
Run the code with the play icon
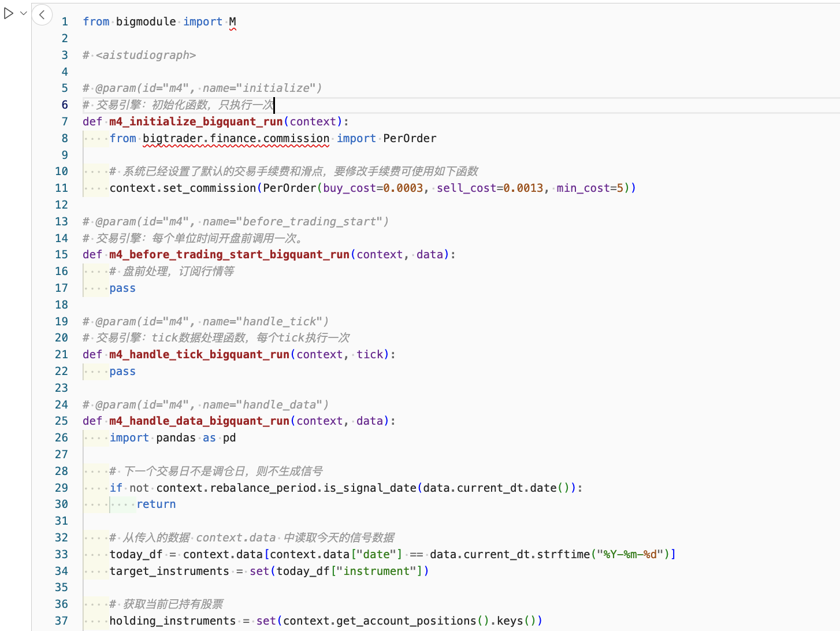(x=9, y=13)
